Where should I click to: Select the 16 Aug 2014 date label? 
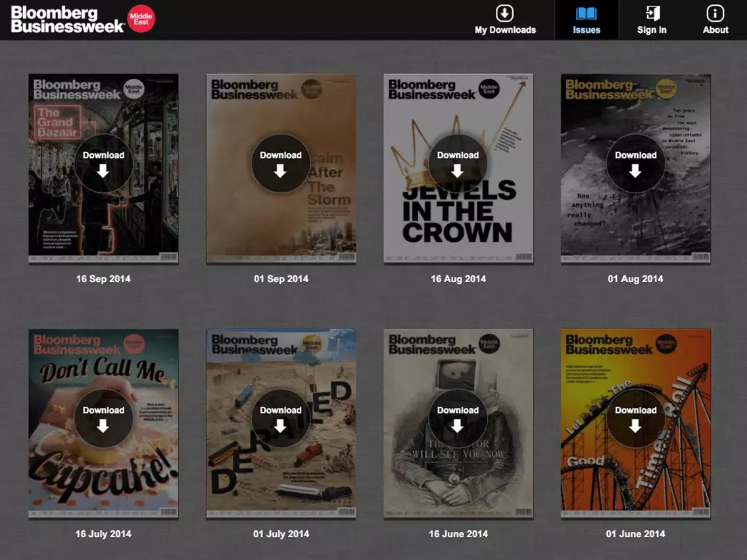click(x=458, y=279)
